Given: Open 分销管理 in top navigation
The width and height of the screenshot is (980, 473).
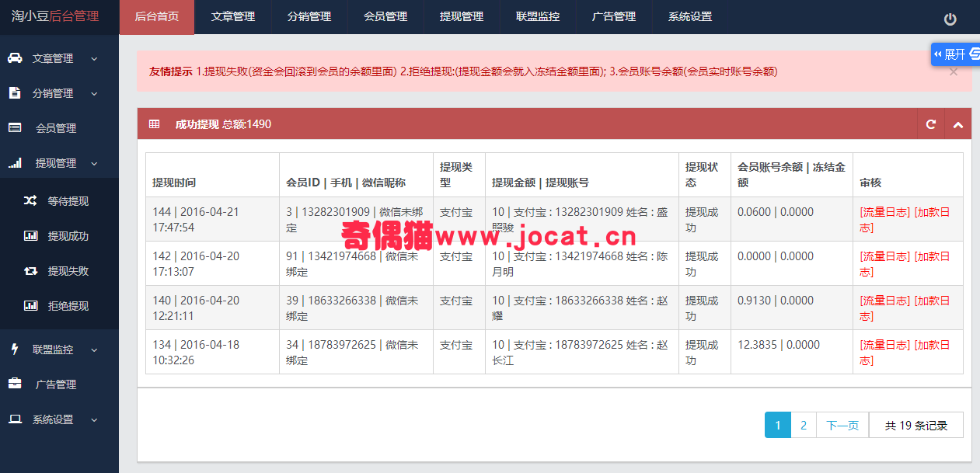Looking at the screenshot, I should tap(309, 16).
